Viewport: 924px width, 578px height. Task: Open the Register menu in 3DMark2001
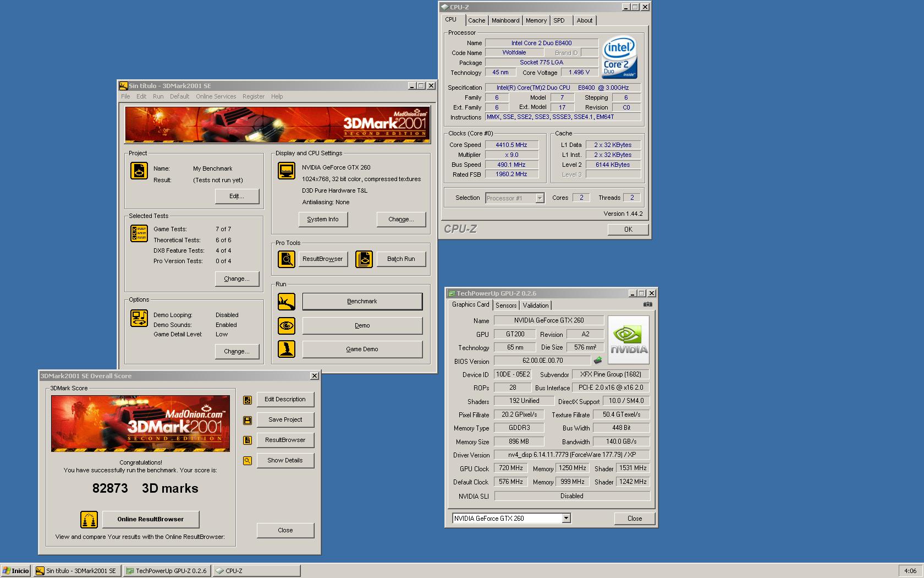pos(254,96)
